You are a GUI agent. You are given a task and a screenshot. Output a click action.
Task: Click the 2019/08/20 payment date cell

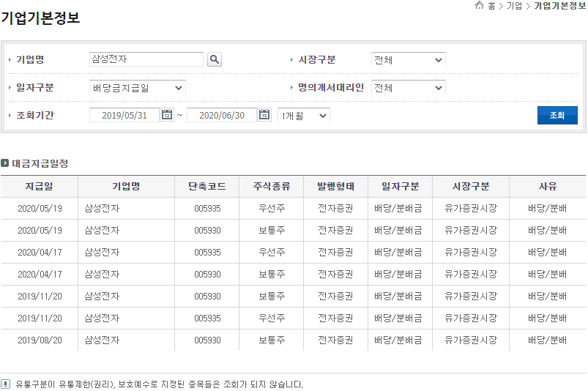[40, 340]
